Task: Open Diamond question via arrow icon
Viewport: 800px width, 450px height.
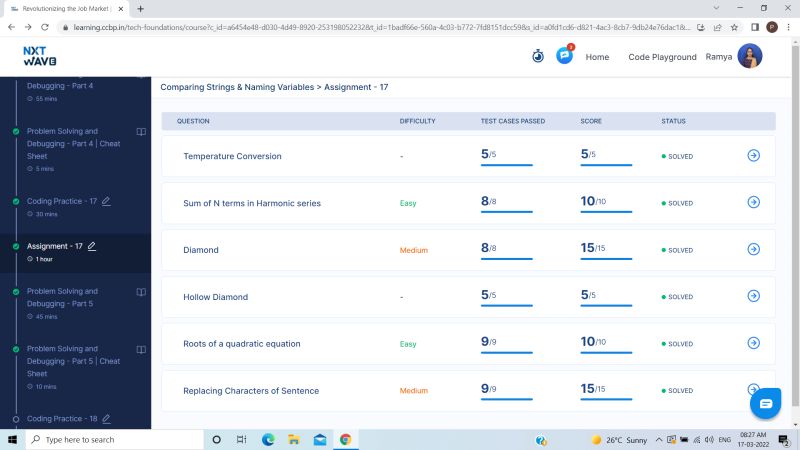Action: click(754, 249)
